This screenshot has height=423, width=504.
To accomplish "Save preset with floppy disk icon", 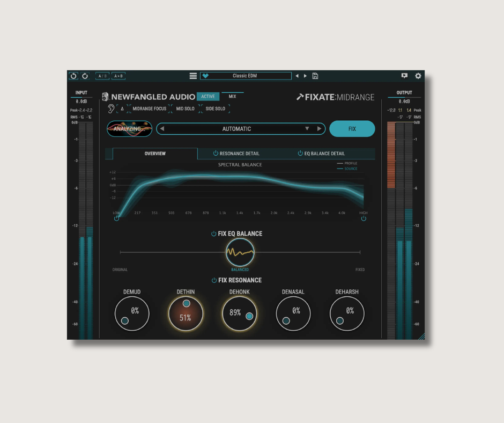I will tap(315, 76).
